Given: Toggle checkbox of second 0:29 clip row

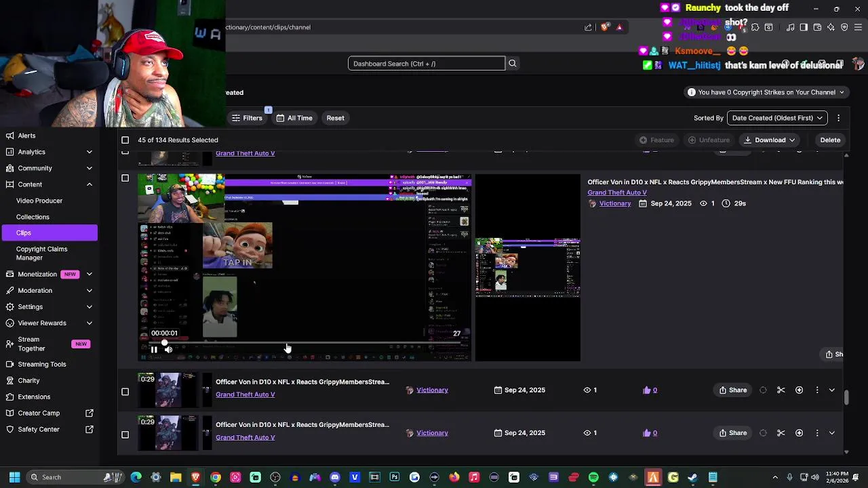Looking at the screenshot, I should click(125, 434).
